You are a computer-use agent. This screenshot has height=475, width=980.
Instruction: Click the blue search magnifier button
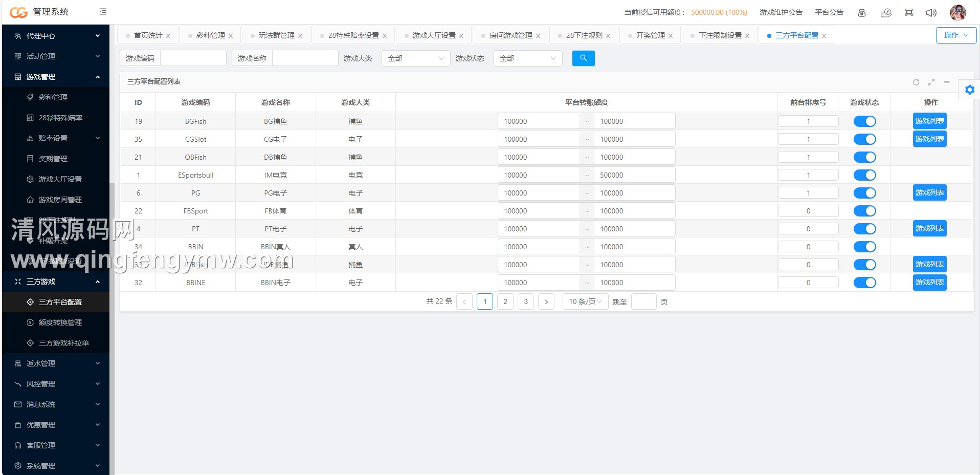[x=583, y=58]
